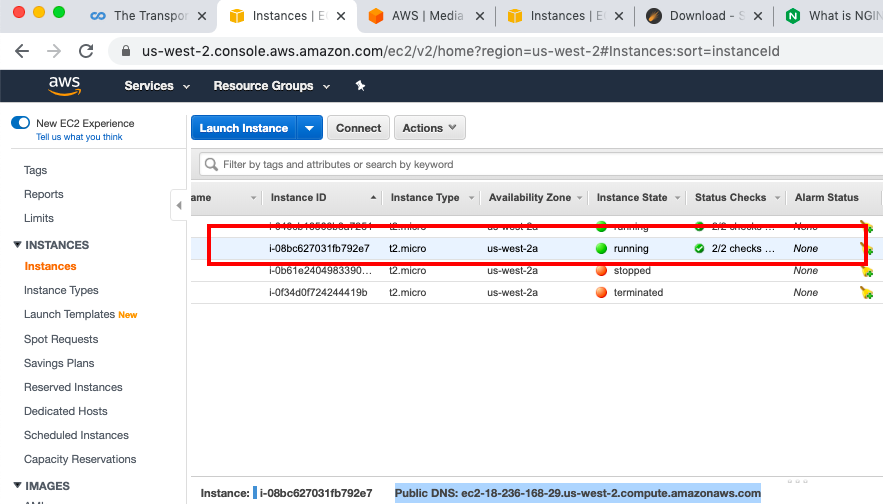Screen dimensions: 883x504
Task: Click the Launch Instance button
Action: (244, 128)
